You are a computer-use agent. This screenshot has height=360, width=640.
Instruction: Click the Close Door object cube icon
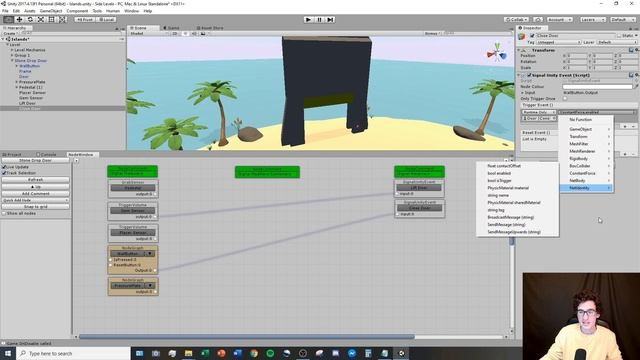522,37
